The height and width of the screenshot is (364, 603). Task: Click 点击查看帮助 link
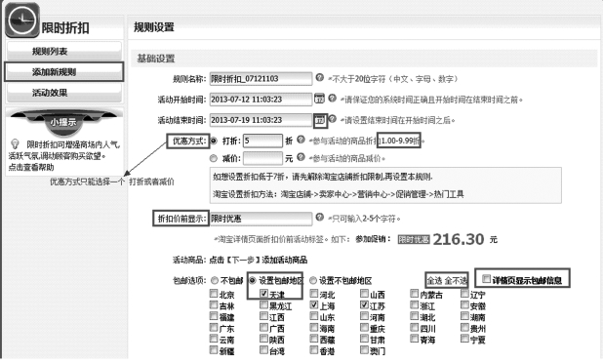pos(31,168)
